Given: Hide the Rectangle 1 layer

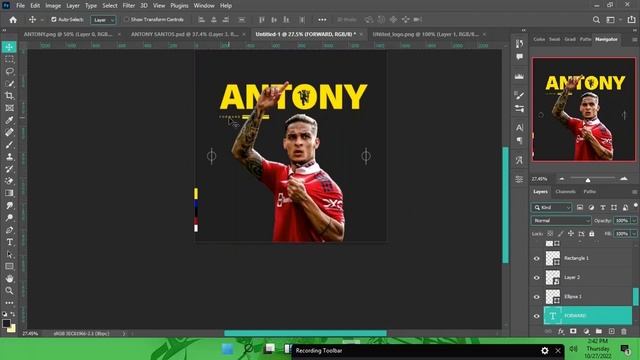Looking at the screenshot, I should (x=536, y=258).
